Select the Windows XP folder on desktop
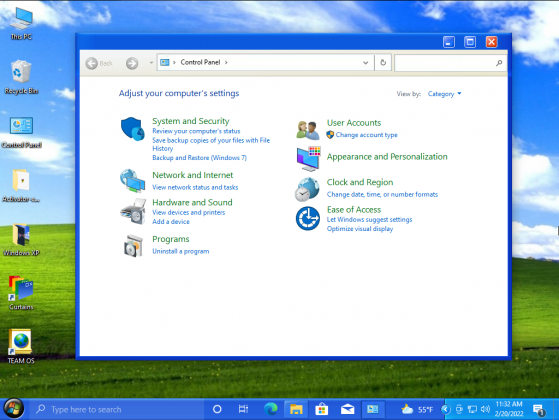Image resolution: width=559 pixels, height=420 pixels. (21, 240)
